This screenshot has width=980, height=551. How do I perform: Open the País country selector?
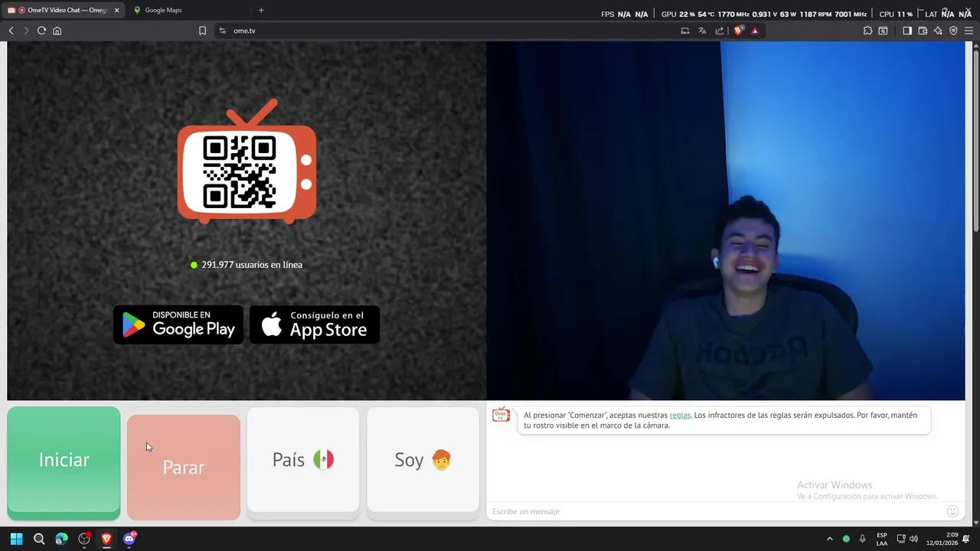[x=303, y=460]
